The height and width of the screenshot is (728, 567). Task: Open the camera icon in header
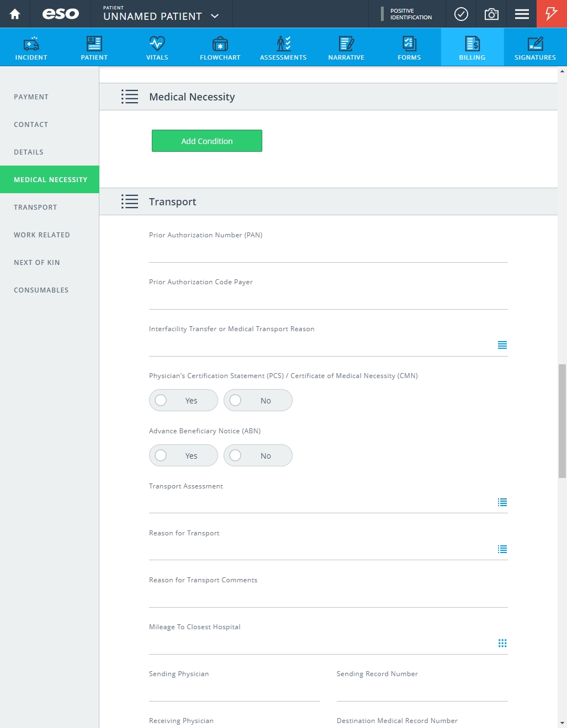coord(491,14)
